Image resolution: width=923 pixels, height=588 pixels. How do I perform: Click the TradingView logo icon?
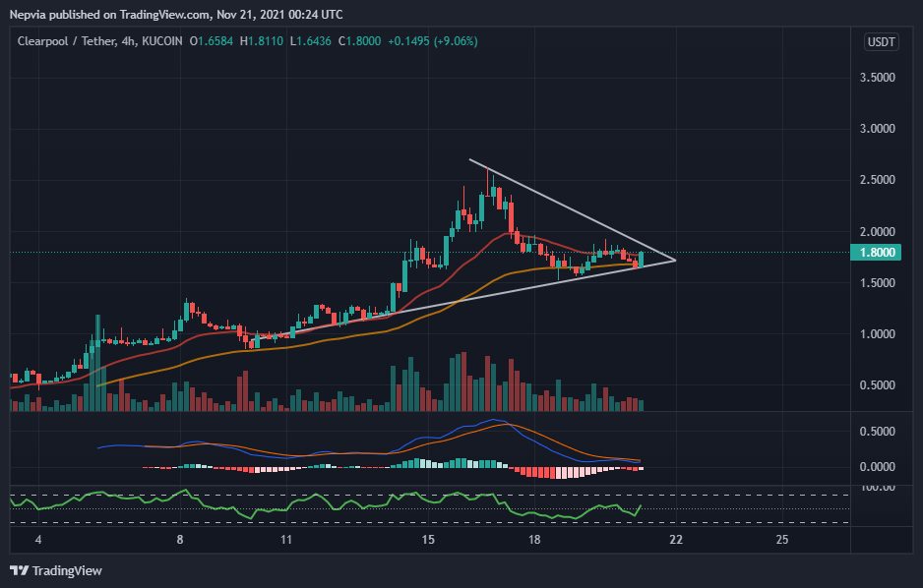pyautogui.click(x=19, y=568)
